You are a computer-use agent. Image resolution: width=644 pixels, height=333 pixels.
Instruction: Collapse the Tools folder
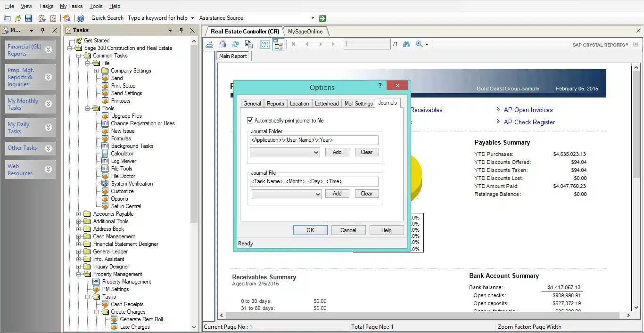pos(87,108)
